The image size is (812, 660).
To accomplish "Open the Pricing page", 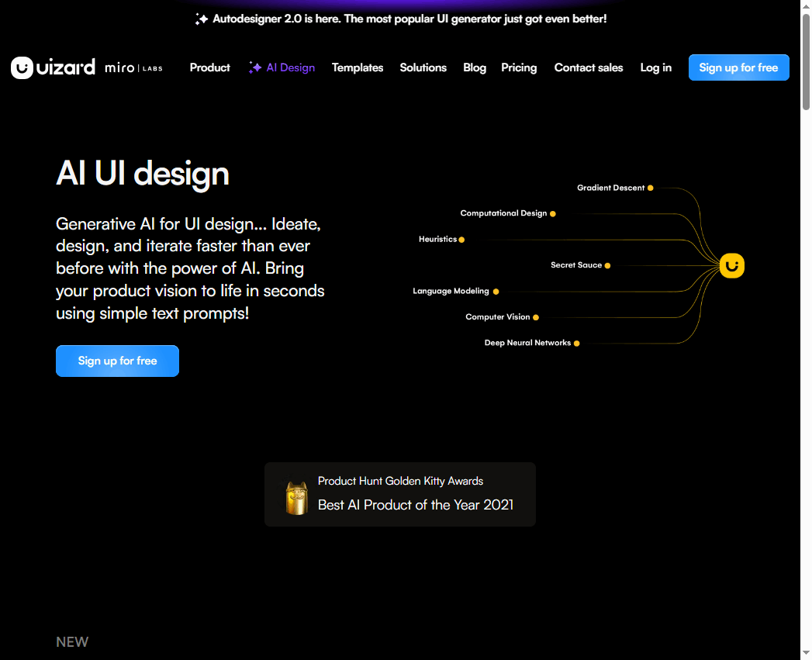I will (519, 67).
